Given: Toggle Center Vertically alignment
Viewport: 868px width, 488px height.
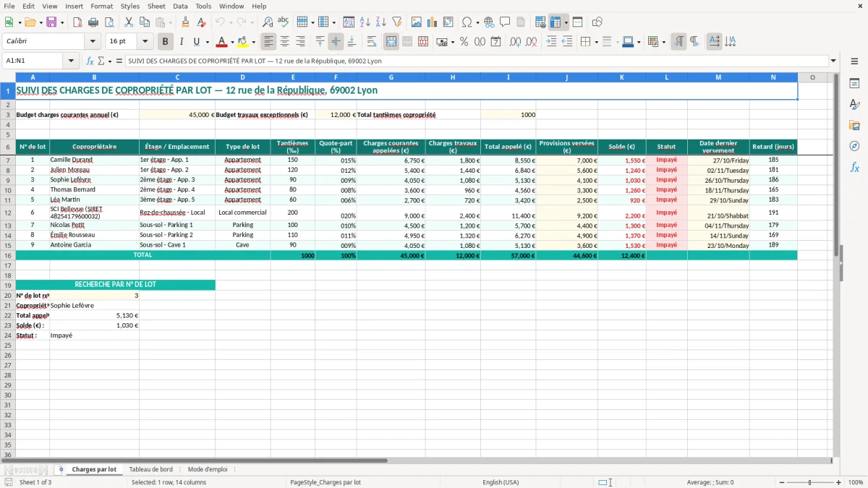Looking at the screenshot, I should coord(336,42).
